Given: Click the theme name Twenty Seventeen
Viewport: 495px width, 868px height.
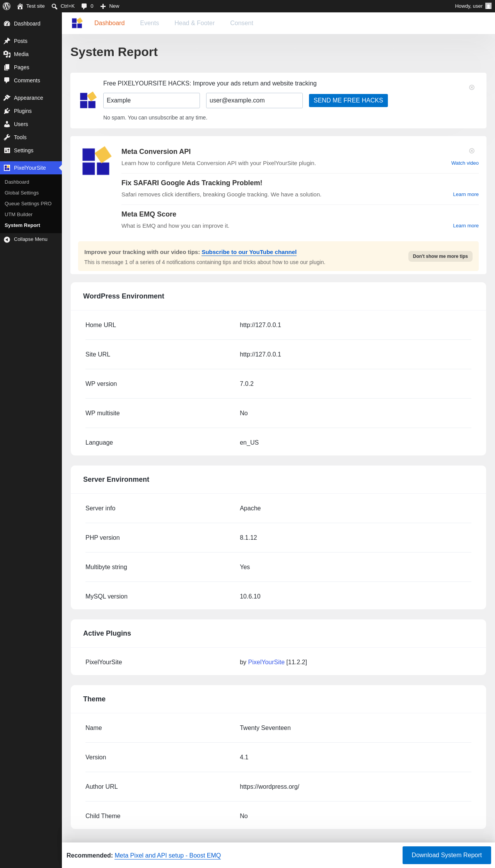Looking at the screenshot, I should click(x=265, y=728).
